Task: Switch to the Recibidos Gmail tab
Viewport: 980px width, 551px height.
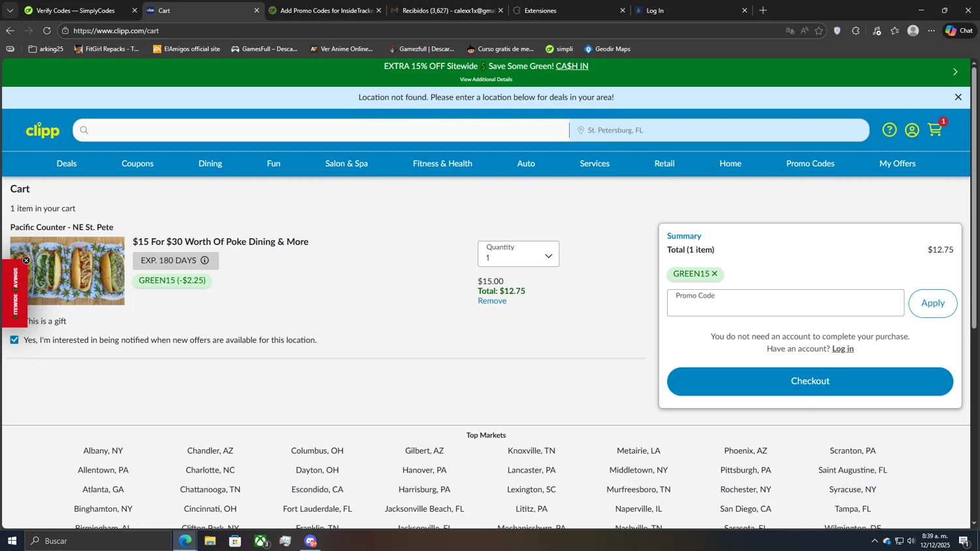Action: click(x=448, y=10)
